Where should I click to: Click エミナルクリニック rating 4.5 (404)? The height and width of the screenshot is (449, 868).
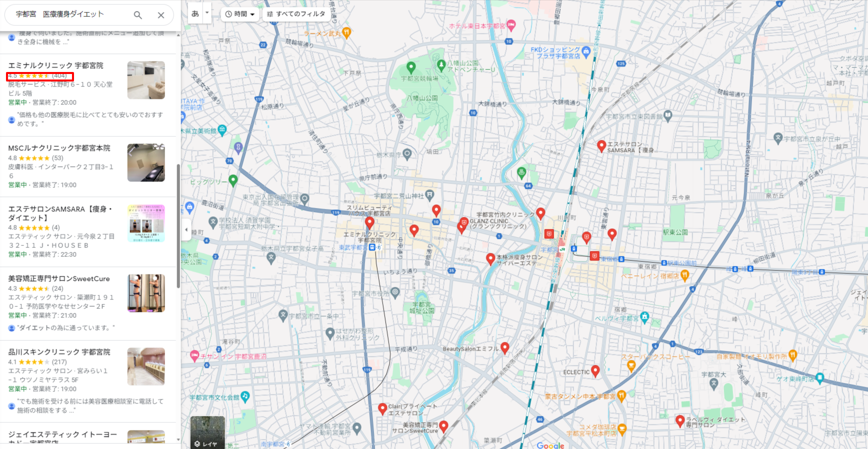coord(37,76)
